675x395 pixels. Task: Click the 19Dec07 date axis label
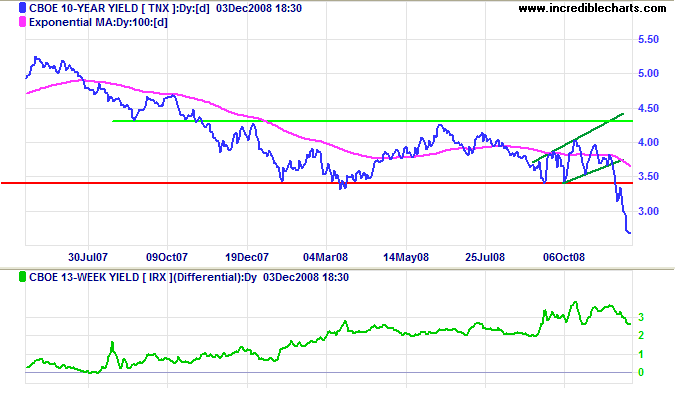(x=247, y=257)
